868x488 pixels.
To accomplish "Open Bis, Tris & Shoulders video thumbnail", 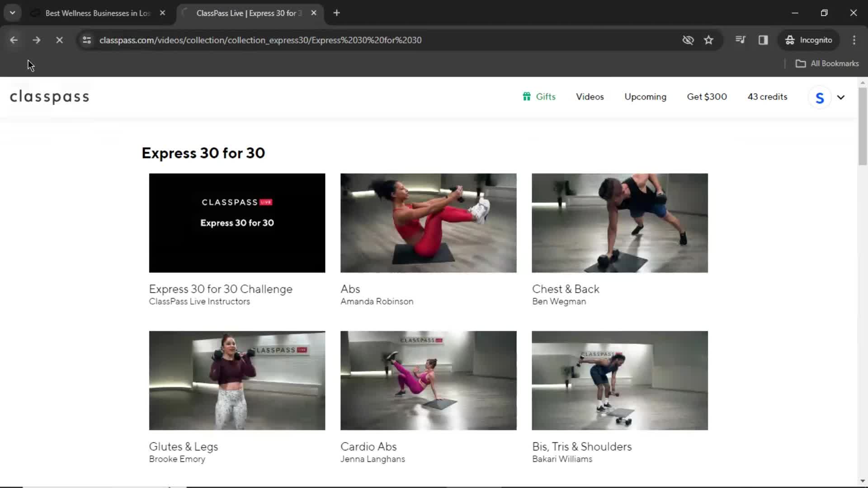I will tap(620, 380).
